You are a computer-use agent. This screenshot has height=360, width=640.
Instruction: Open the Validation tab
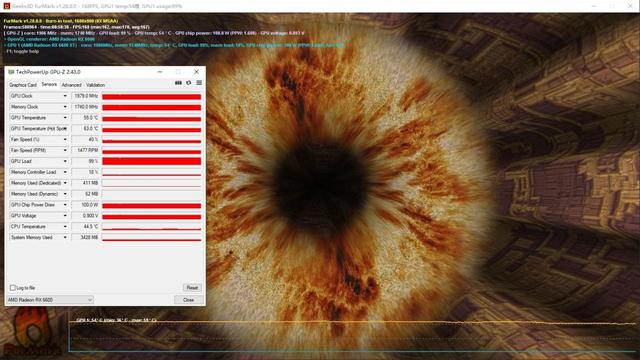(96, 85)
